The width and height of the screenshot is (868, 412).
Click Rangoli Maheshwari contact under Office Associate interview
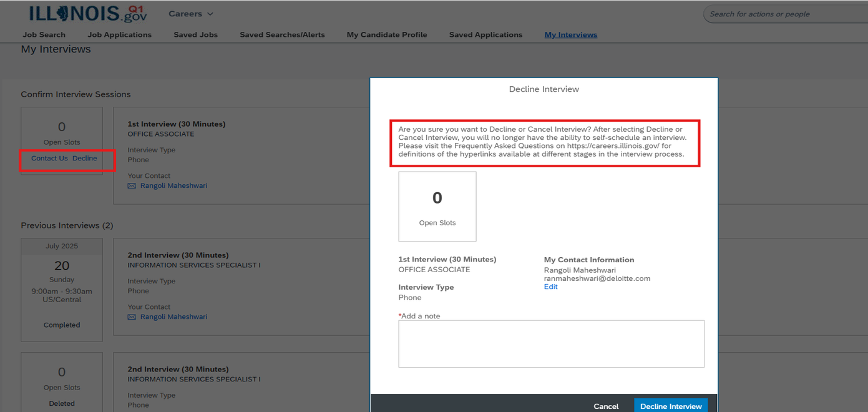coord(173,186)
